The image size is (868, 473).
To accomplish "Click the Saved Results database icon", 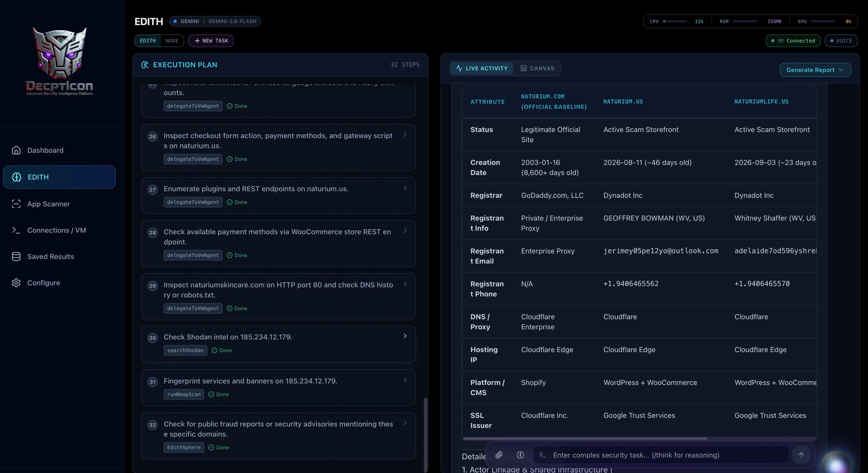I will point(16,256).
